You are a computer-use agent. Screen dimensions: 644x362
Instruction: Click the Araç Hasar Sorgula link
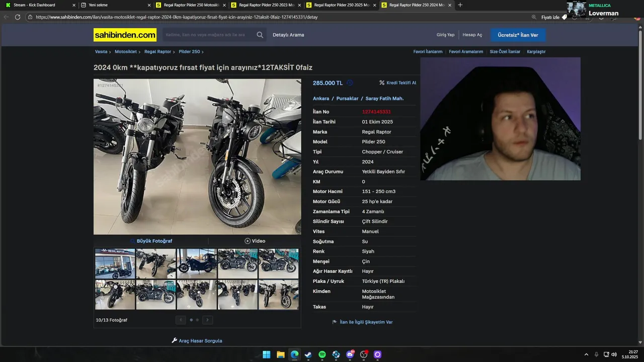click(x=200, y=341)
